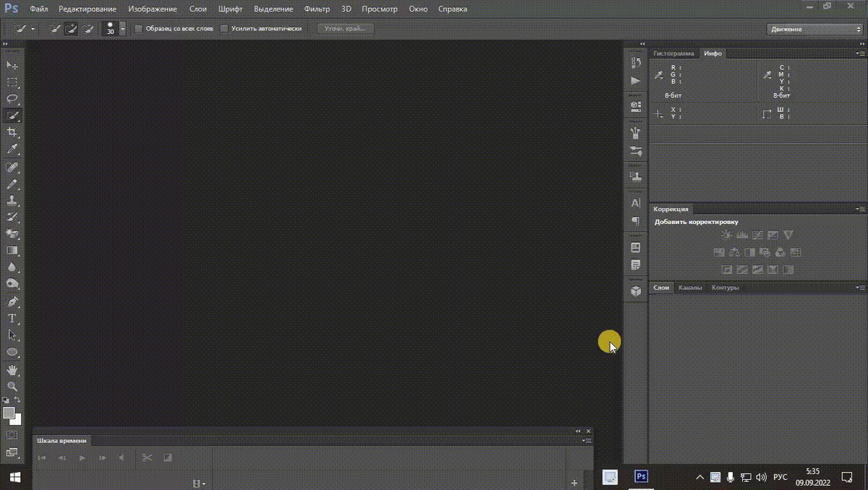Click the 'Уточн. край...' button
The image size is (868, 490).
click(x=345, y=29)
